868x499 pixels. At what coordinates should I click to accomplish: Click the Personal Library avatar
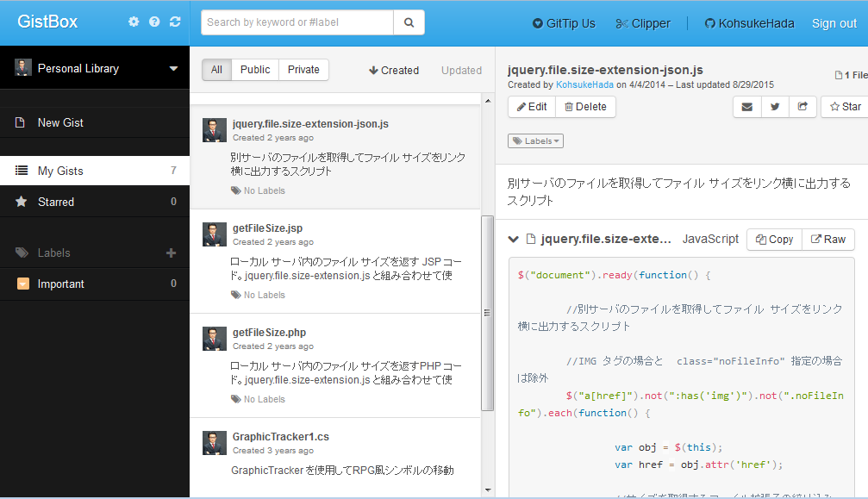pos(22,67)
